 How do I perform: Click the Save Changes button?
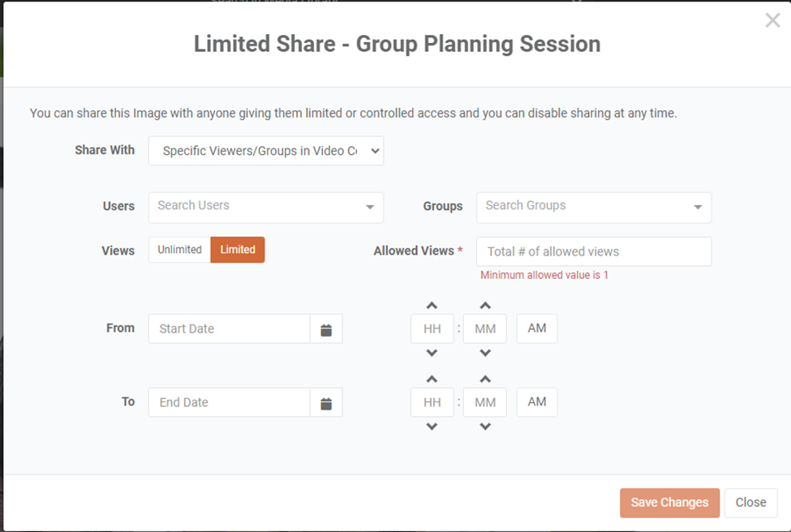(669, 503)
